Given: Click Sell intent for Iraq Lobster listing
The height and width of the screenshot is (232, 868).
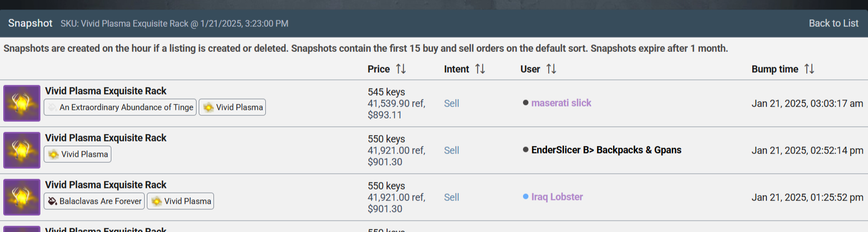Looking at the screenshot, I should pyautogui.click(x=451, y=198).
